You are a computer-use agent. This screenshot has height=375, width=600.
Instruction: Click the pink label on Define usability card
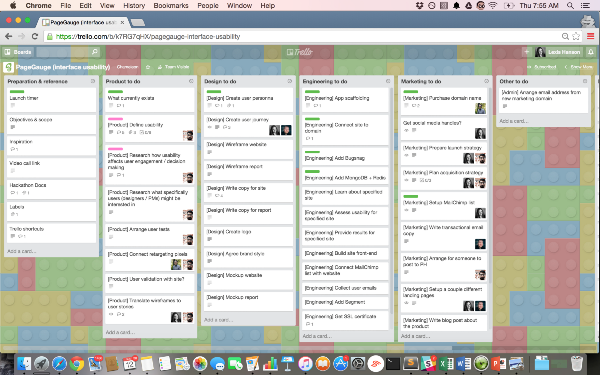click(115, 119)
